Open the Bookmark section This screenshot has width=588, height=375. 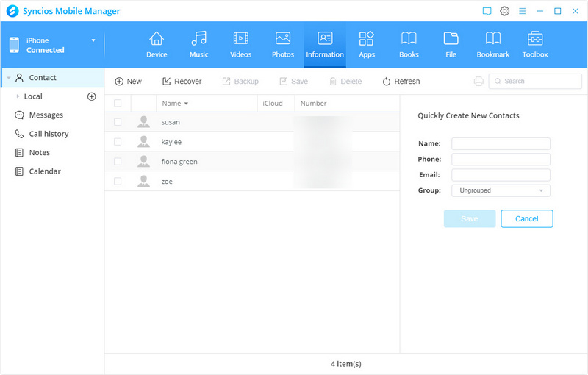tap(493, 45)
